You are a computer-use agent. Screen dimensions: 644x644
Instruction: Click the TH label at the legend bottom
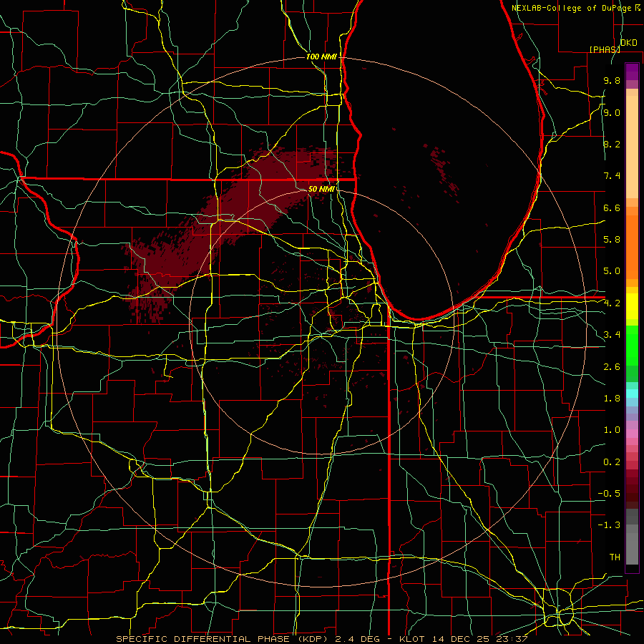tap(615, 557)
